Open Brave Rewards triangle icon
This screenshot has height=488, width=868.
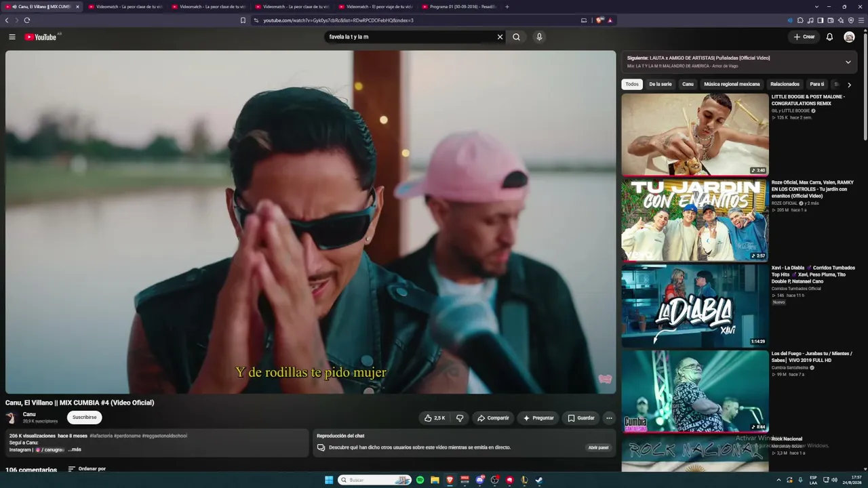click(610, 20)
